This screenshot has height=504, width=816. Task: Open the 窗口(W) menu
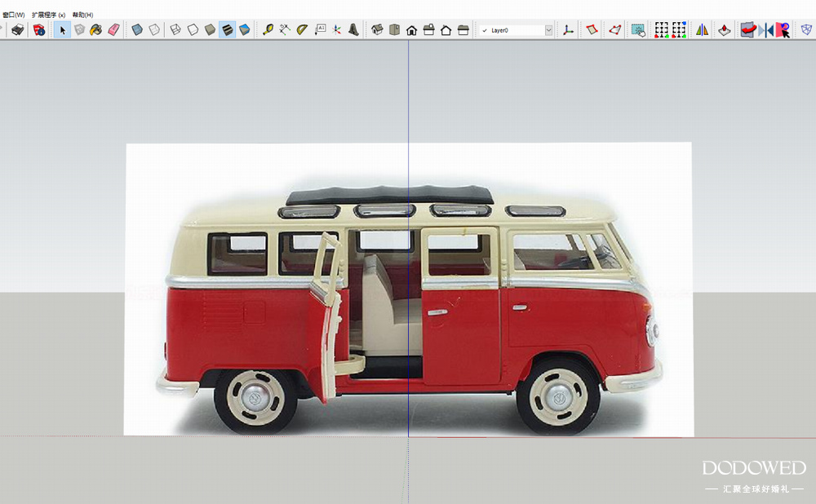(x=13, y=15)
